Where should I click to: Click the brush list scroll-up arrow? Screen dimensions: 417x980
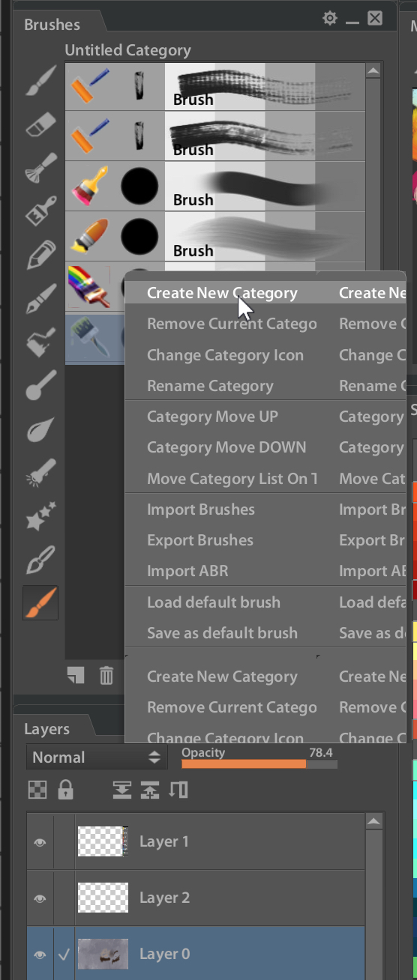tap(374, 72)
